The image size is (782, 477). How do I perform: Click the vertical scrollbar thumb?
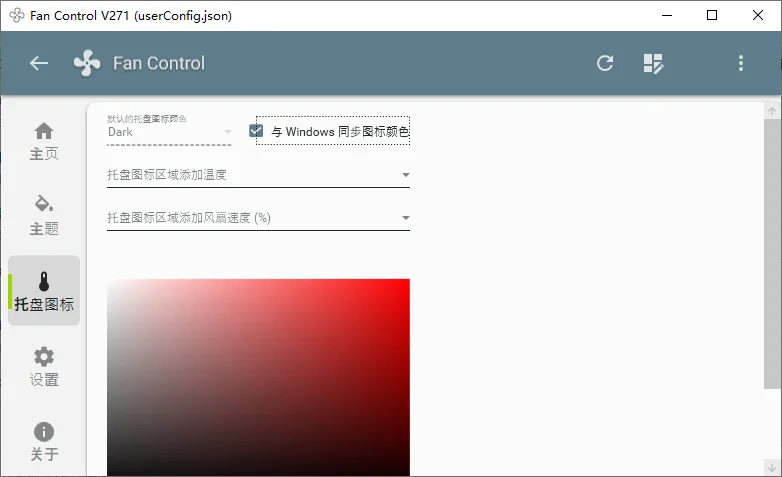772,253
